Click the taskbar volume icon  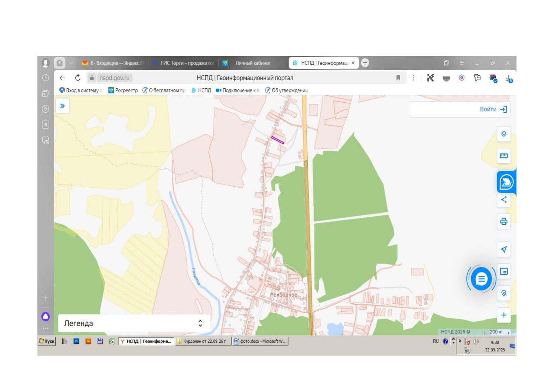476,342
